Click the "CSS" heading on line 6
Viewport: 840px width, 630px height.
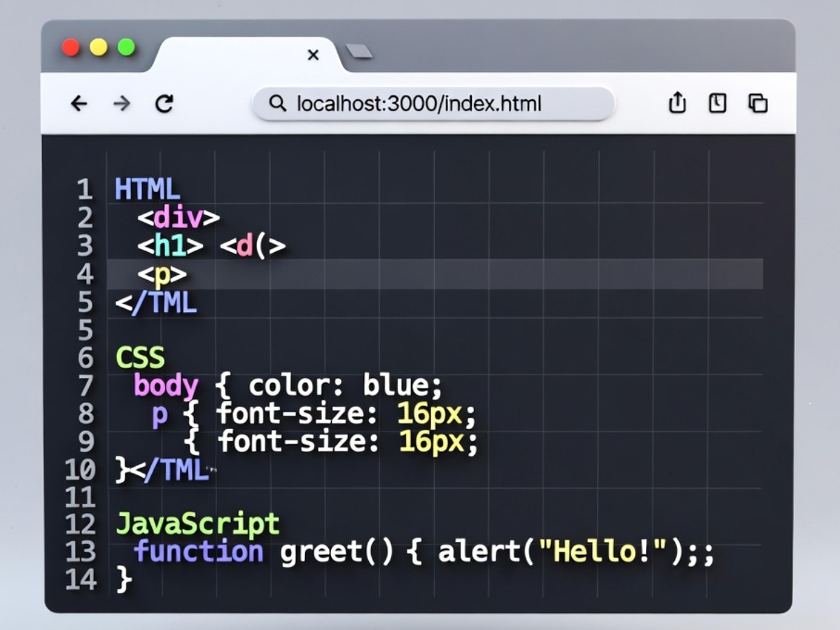pos(140,358)
